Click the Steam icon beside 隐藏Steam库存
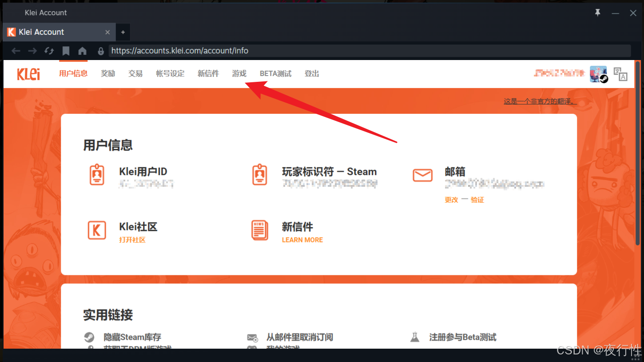 tap(89, 337)
